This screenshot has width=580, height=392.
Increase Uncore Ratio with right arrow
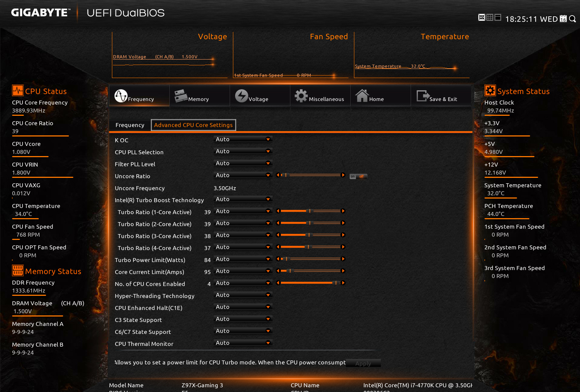point(343,175)
